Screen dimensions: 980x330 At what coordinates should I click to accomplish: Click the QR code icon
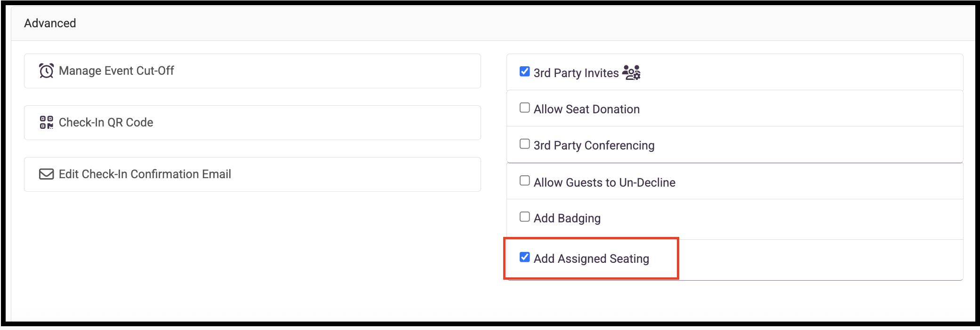[46, 122]
